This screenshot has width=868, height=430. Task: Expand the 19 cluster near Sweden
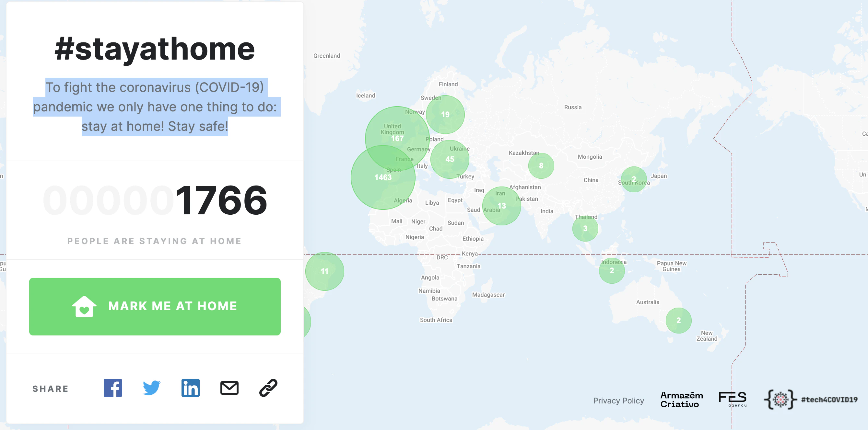[x=445, y=115]
